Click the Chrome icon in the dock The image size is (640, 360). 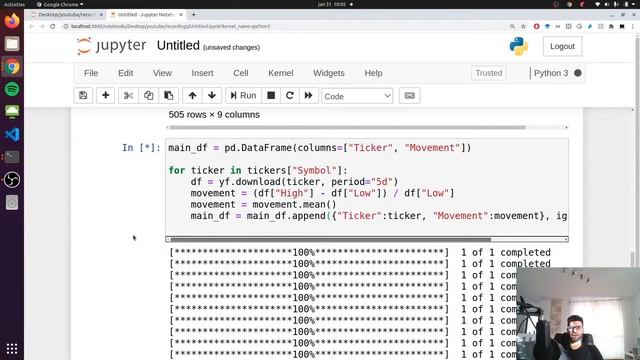[x=12, y=67]
